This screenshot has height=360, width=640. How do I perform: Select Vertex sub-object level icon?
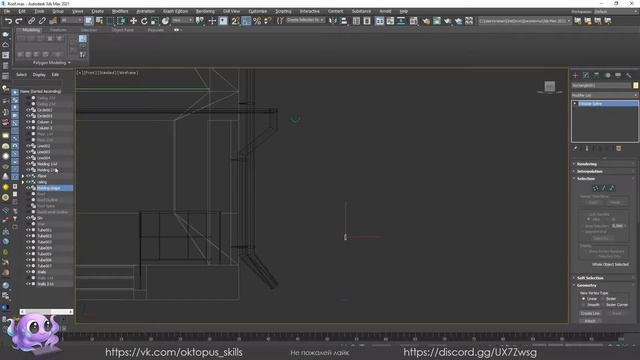(x=596, y=188)
